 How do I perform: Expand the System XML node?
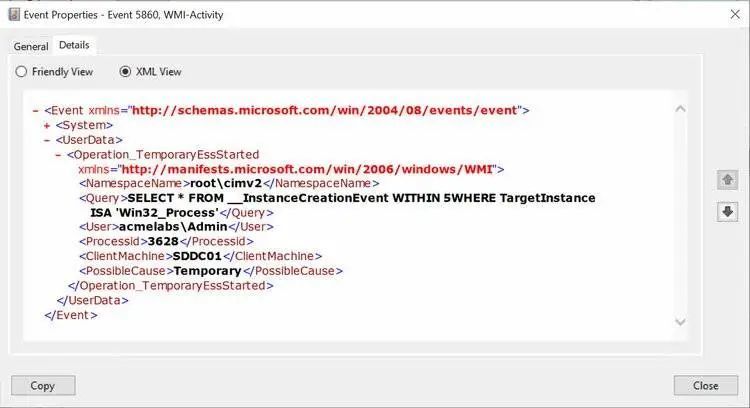47,126
